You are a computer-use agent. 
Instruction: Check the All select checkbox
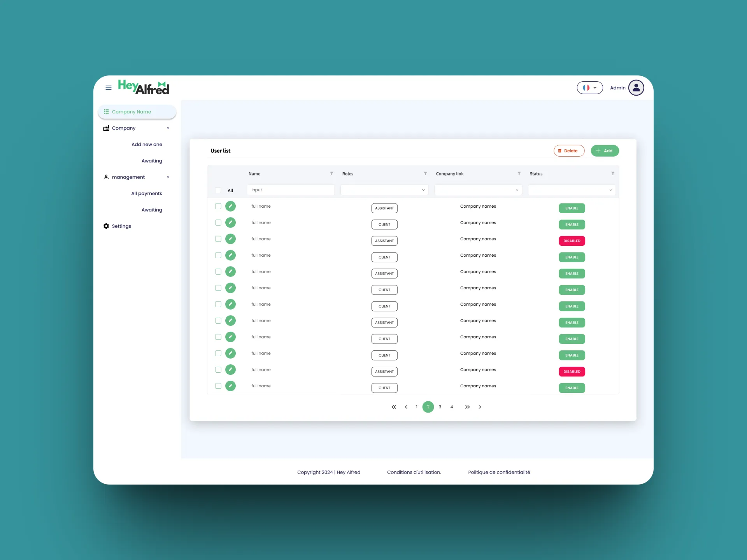click(218, 190)
